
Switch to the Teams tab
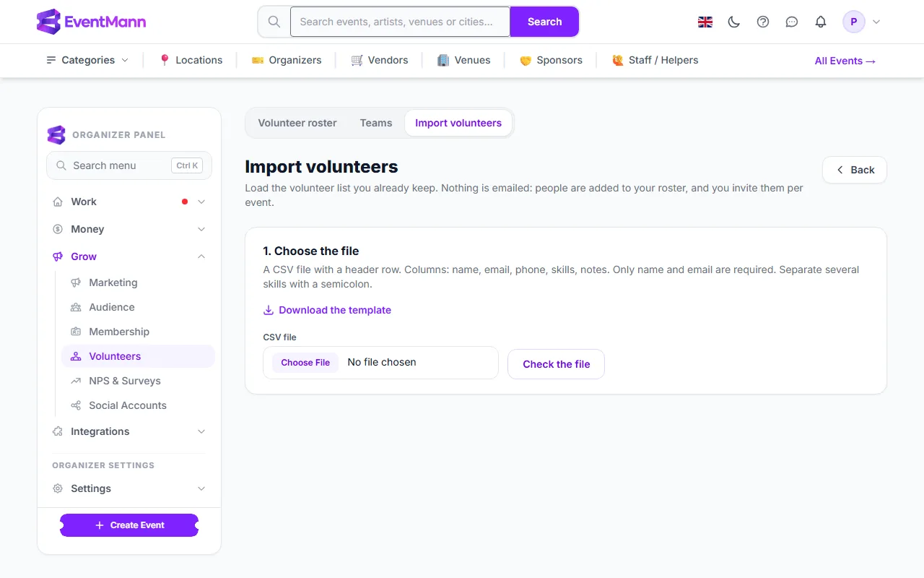376,123
